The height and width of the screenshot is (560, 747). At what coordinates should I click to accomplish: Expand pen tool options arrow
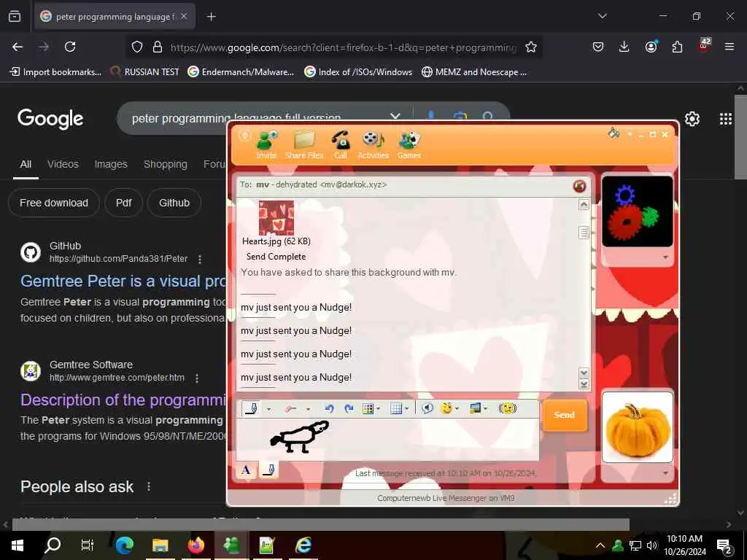point(268,409)
